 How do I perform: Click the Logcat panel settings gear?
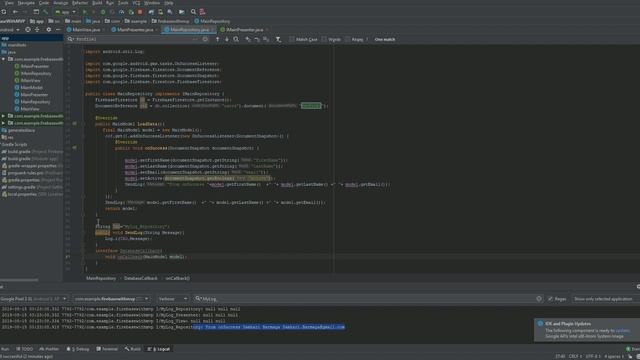point(638,287)
